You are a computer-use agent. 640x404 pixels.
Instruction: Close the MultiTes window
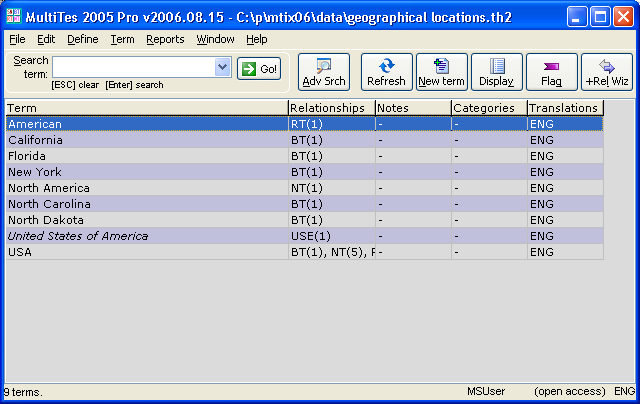623,17
